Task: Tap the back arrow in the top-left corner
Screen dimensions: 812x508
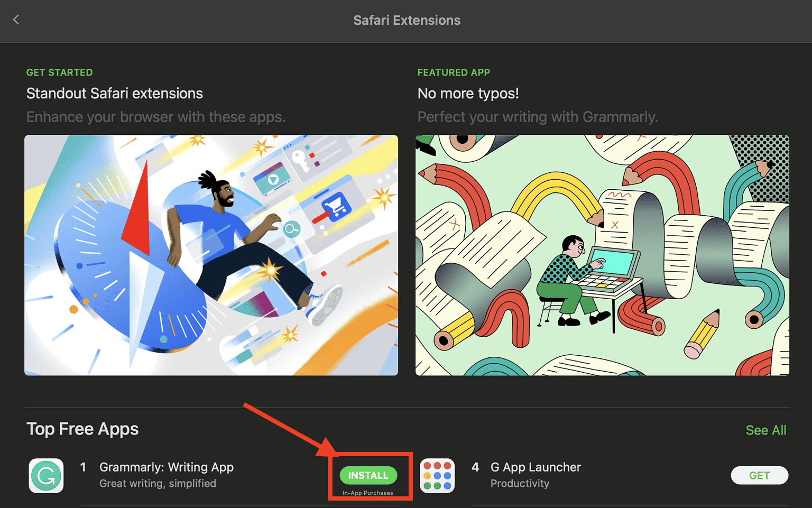Action: 16,20
